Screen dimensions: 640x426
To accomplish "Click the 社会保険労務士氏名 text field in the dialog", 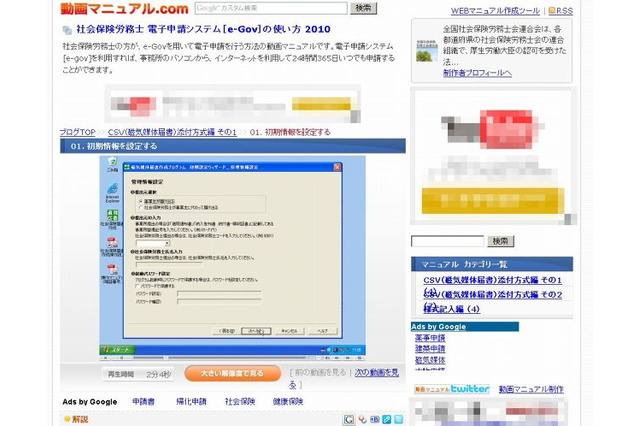I will (169, 264).
